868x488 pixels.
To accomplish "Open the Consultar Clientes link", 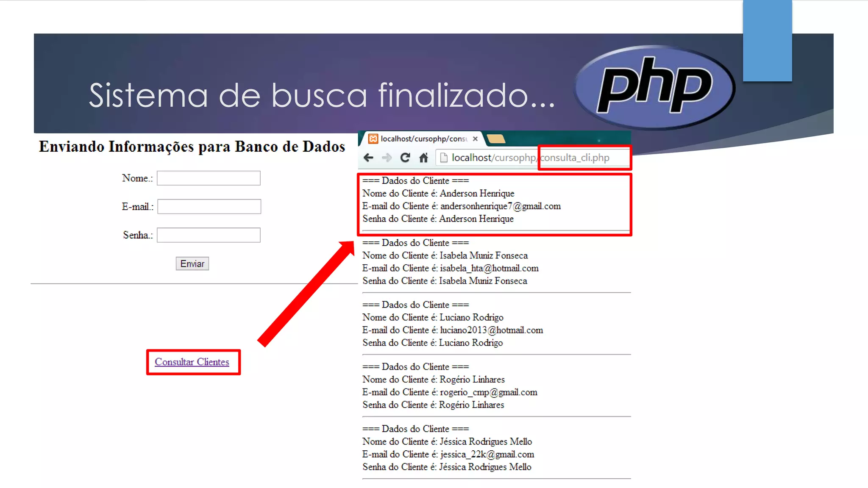I will (192, 362).
